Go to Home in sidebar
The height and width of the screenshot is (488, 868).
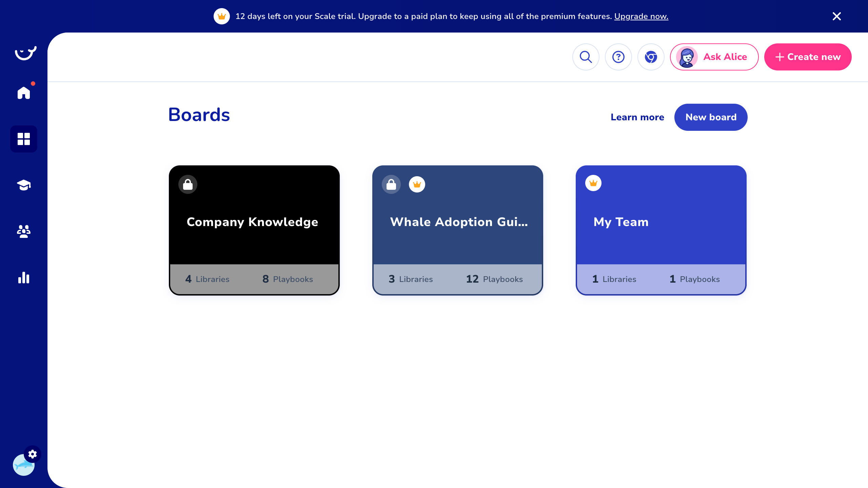coord(24,93)
